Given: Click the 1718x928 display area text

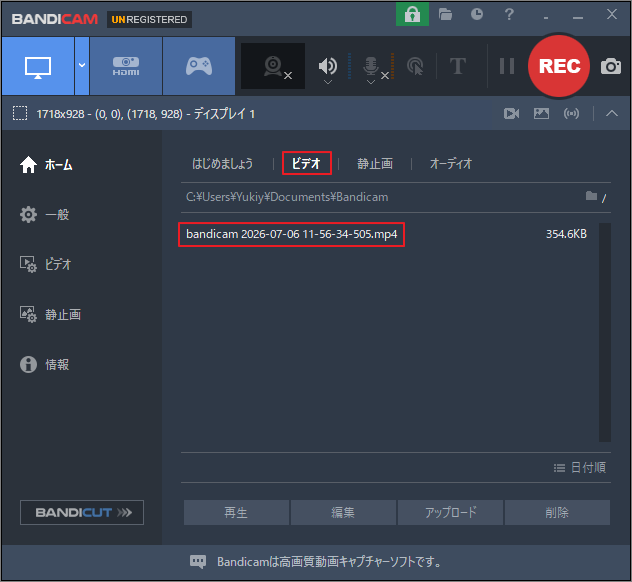Looking at the screenshot, I should click(145, 114).
